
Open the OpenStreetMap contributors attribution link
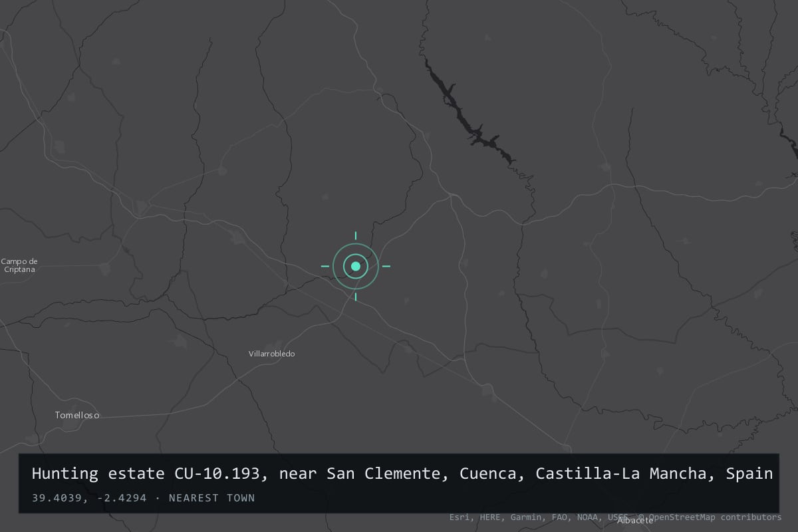(x=710, y=517)
